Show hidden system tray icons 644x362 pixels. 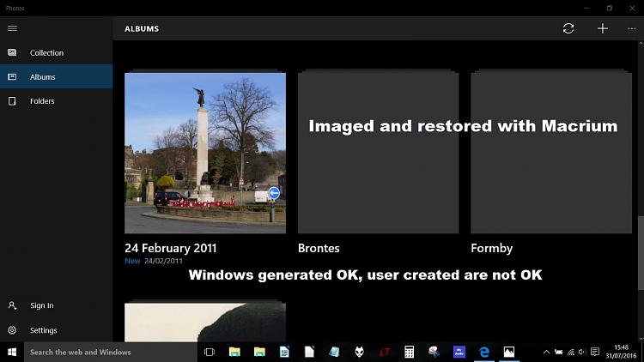546,353
